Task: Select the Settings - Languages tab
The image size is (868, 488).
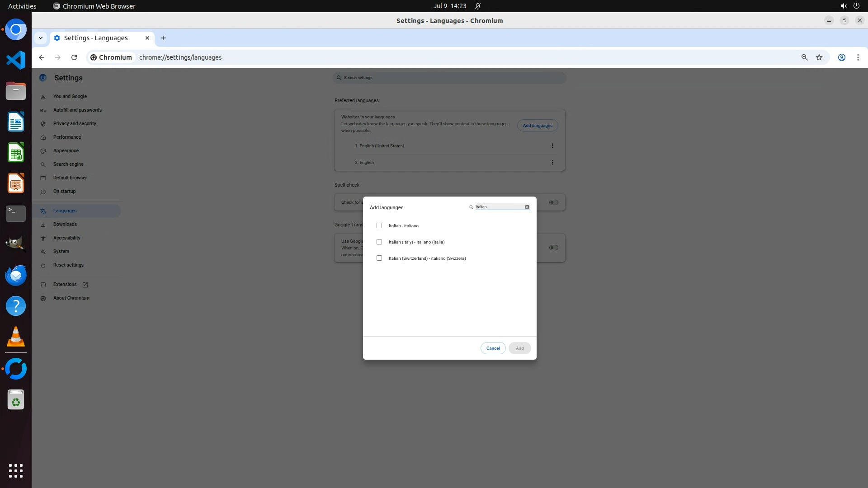Action: click(x=96, y=38)
